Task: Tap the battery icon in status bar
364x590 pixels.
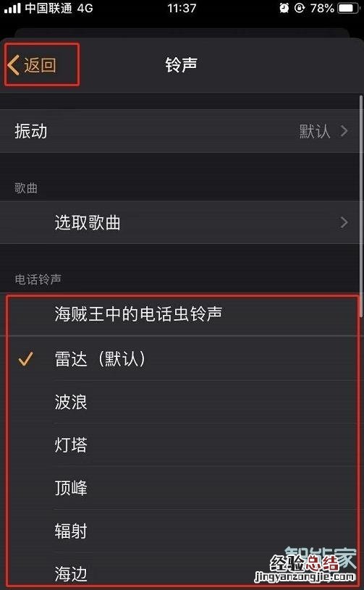Action: (349, 8)
